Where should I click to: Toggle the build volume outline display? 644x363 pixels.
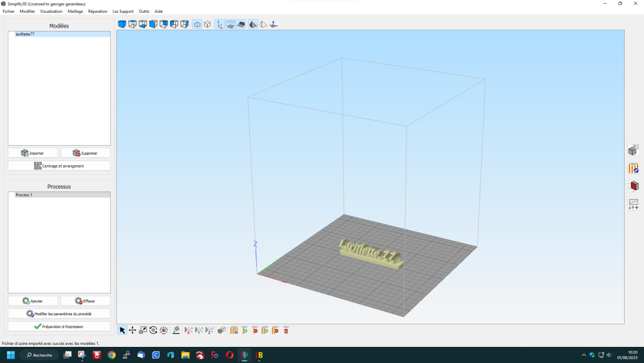pyautogui.click(x=230, y=25)
